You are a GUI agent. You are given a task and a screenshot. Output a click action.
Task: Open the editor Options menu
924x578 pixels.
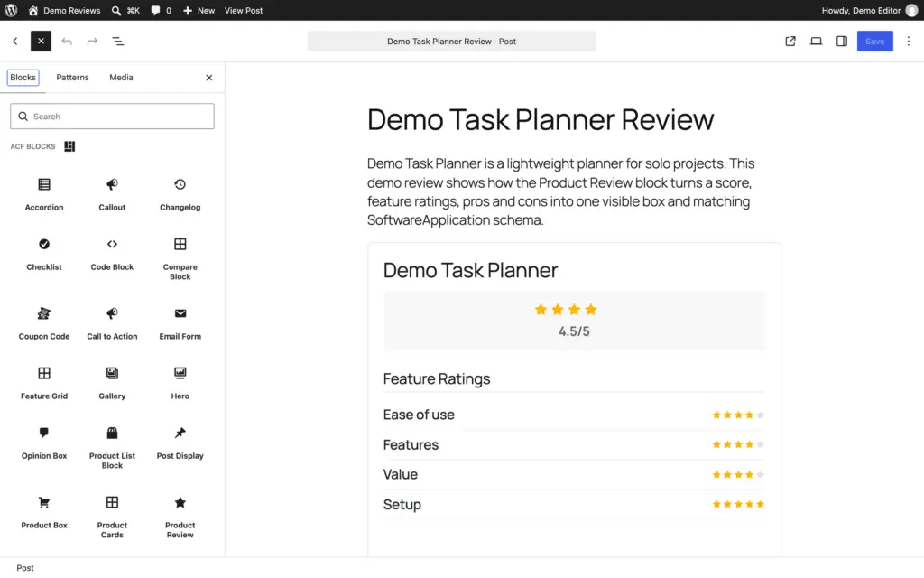coord(908,42)
